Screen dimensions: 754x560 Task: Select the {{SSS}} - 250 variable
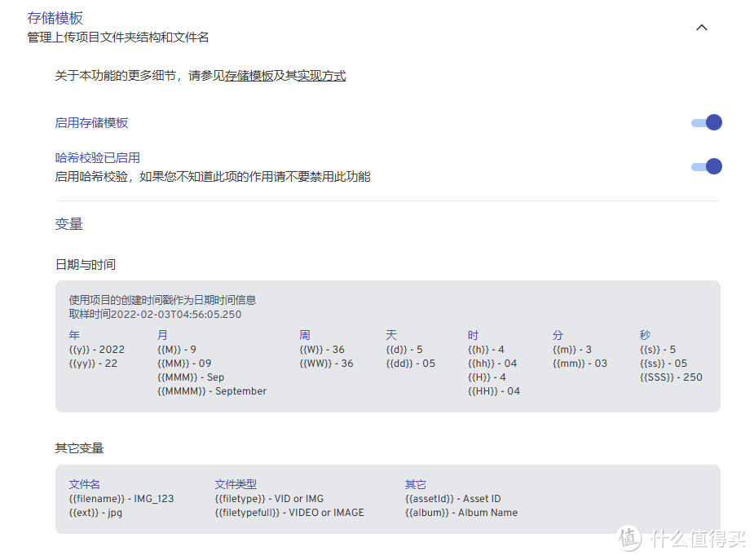coord(671,377)
